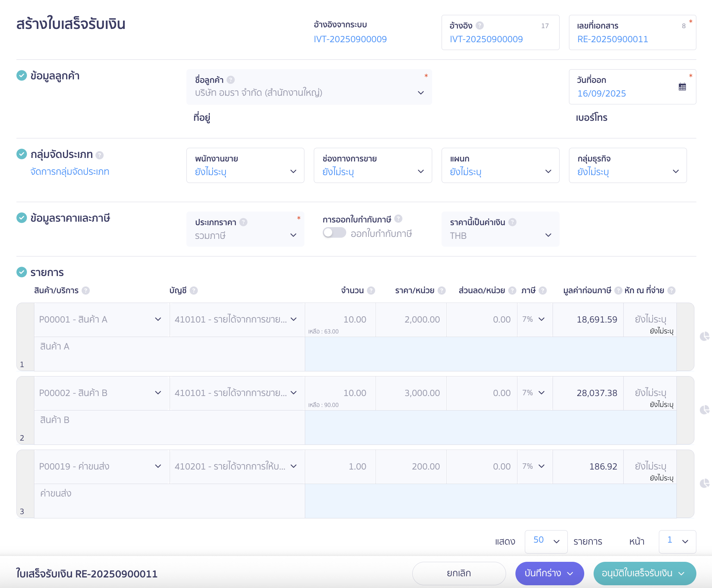Click help icon next to บัญชี column

[193, 290]
